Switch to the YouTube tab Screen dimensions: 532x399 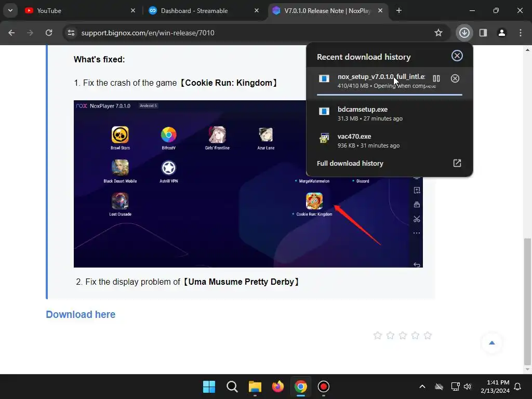[81, 11]
